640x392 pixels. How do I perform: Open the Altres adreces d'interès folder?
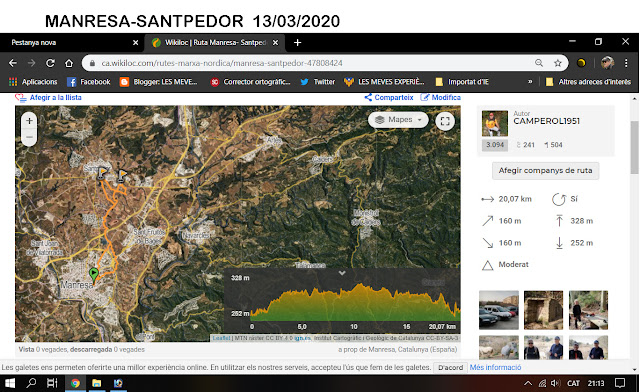pos(588,82)
